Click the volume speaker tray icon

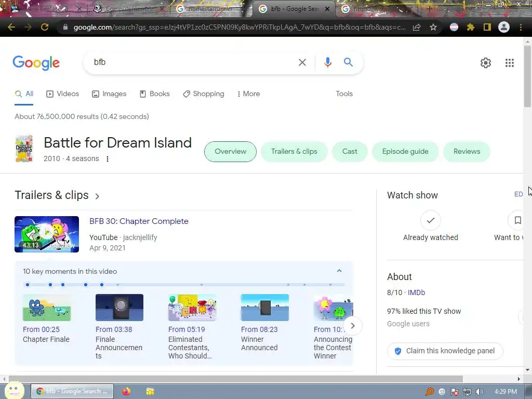click(480, 392)
